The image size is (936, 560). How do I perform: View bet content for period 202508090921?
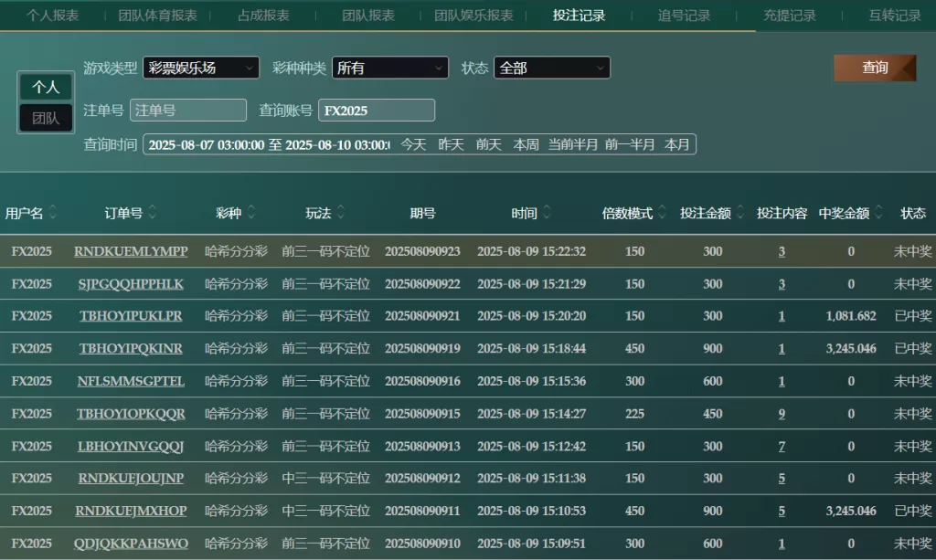[x=782, y=316]
